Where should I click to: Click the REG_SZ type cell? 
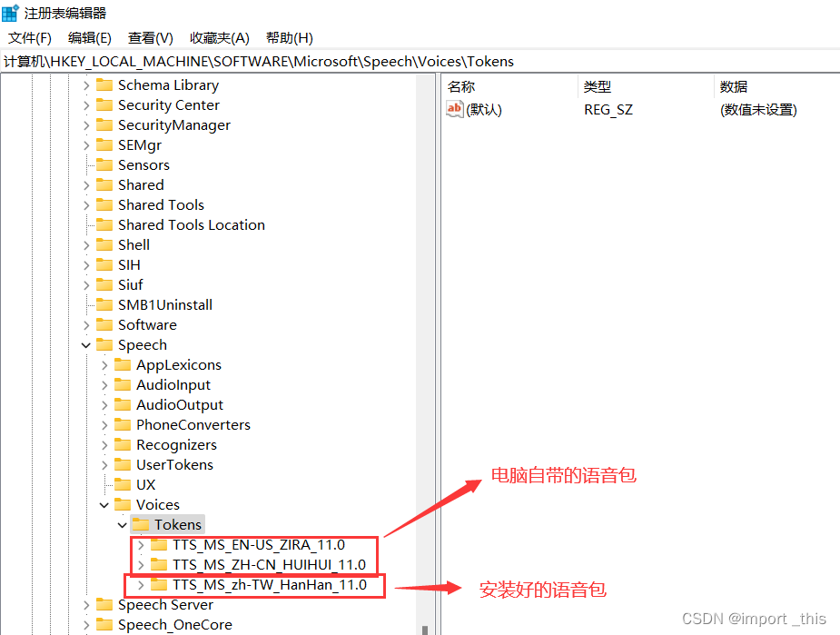tap(608, 110)
